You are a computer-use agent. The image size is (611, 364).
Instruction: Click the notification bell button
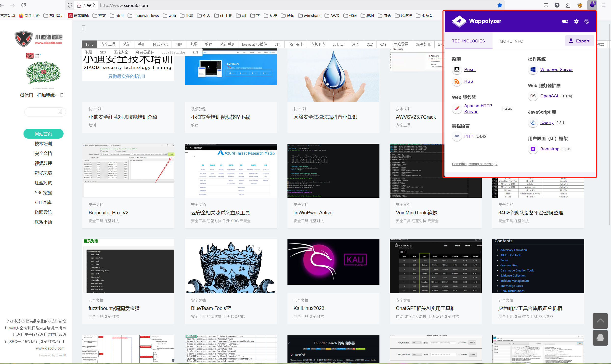point(600,338)
